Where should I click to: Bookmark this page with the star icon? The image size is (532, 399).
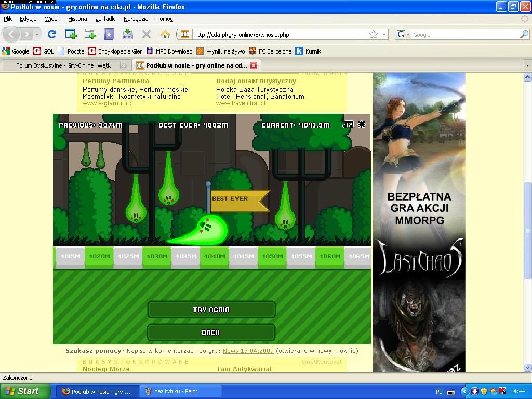pos(374,34)
